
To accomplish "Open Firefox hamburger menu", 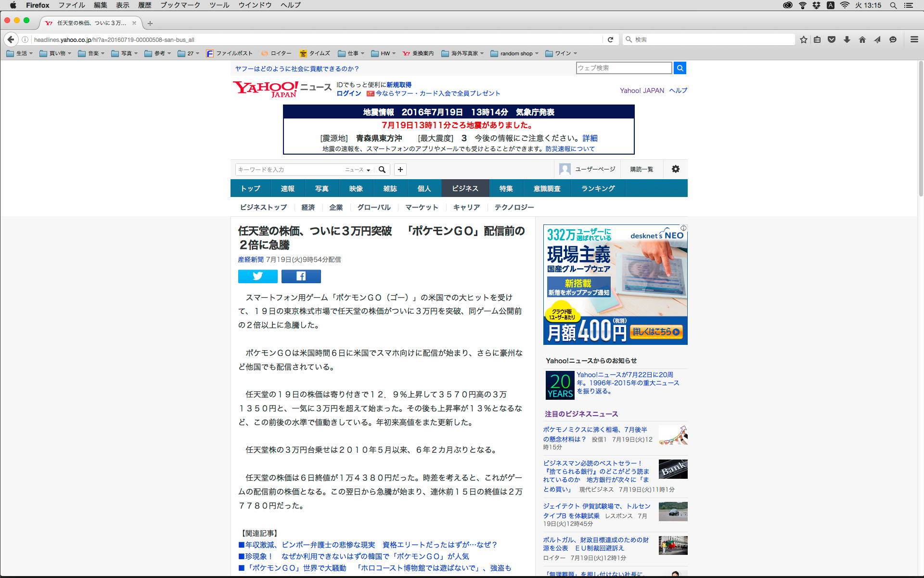I will [914, 39].
